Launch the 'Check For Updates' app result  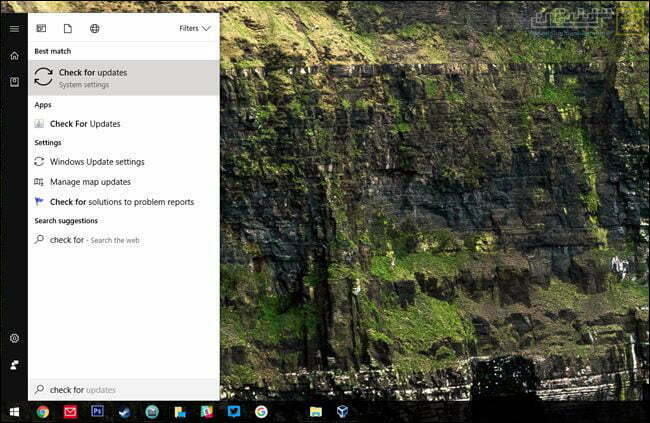coord(124,124)
